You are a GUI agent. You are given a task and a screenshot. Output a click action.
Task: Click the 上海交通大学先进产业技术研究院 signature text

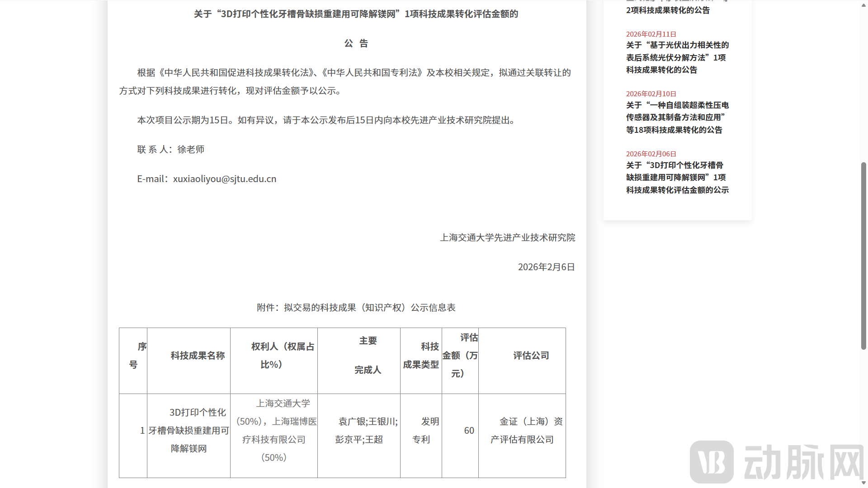click(508, 238)
